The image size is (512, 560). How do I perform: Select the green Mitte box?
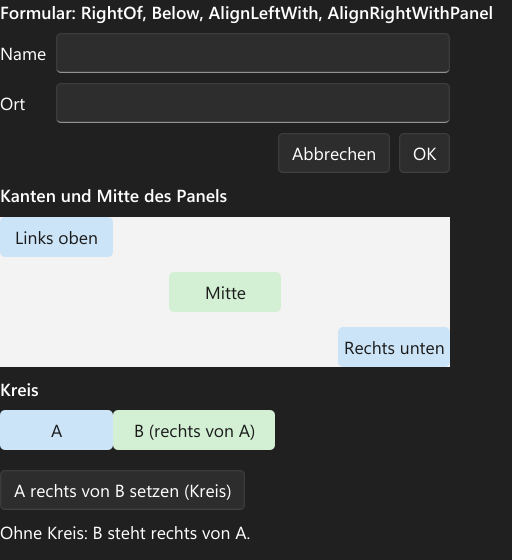coord(225,292)
